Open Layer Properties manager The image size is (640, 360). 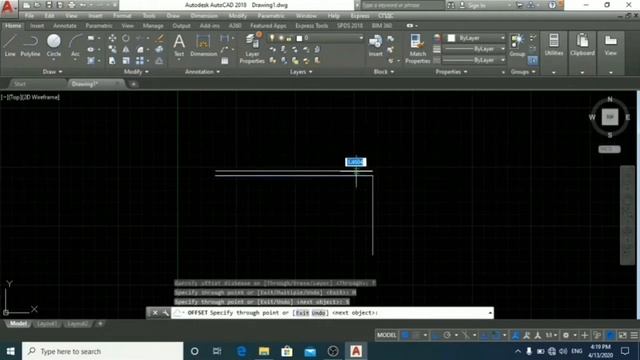[x=252, y=49]
